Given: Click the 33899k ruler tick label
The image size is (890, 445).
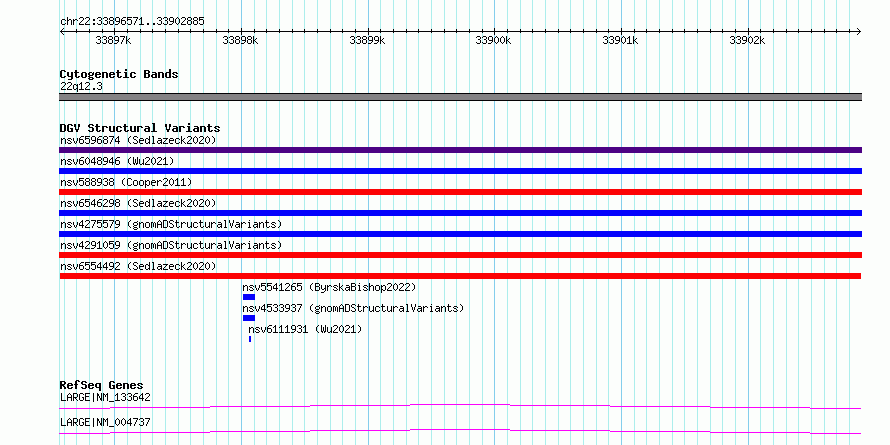Looking at the screenshot, I should [x=368, y=40].
